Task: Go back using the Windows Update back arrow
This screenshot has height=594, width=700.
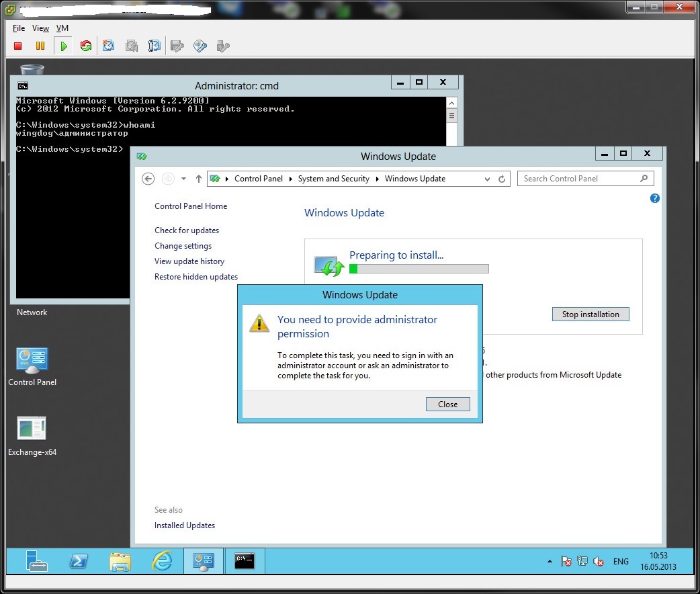Action: (148, 179)
